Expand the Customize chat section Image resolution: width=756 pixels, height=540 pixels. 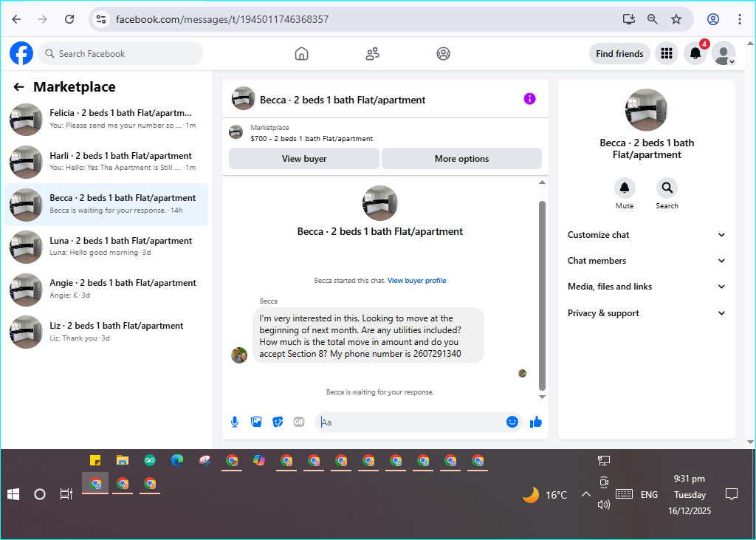point(647,235)
